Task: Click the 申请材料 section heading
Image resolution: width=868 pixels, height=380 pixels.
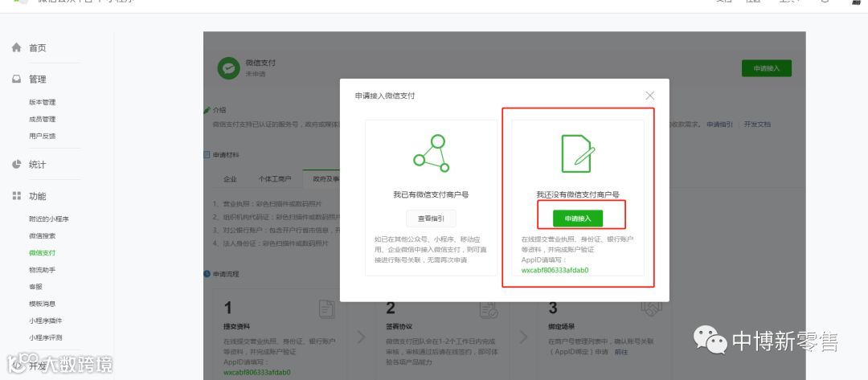Action: [226, 155]
